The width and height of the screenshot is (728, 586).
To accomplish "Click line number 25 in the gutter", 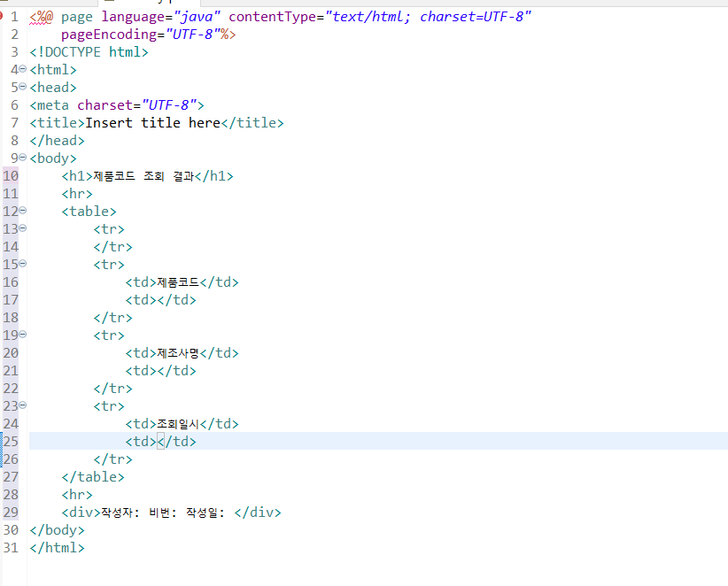I will coord(11,441).
